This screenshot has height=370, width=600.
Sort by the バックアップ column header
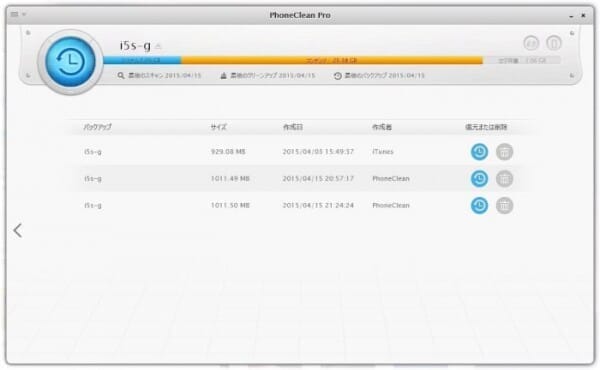98,127
